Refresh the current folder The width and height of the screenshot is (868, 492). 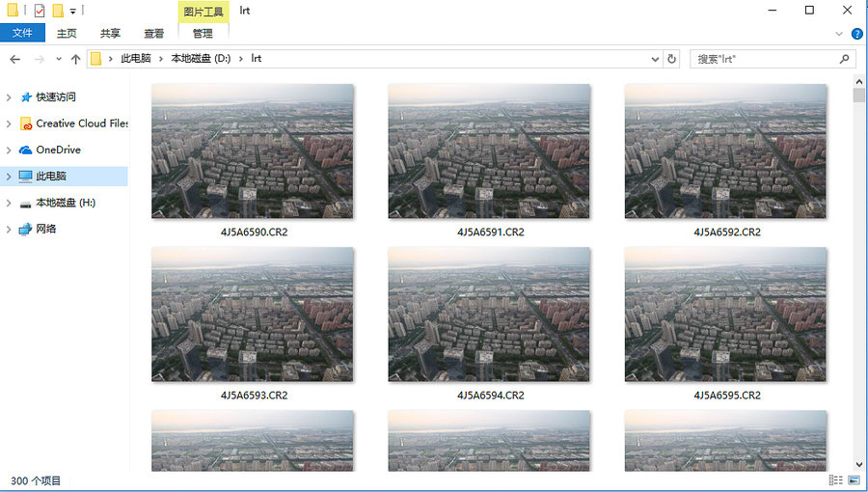point(671,59)
